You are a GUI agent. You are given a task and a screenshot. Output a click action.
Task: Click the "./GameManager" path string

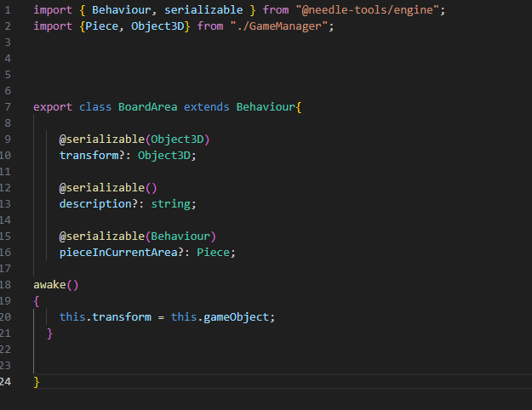pos(279,26)
